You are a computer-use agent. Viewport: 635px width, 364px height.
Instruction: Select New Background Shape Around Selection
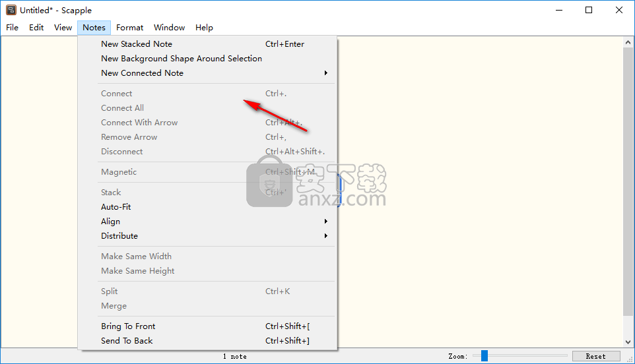207,59
